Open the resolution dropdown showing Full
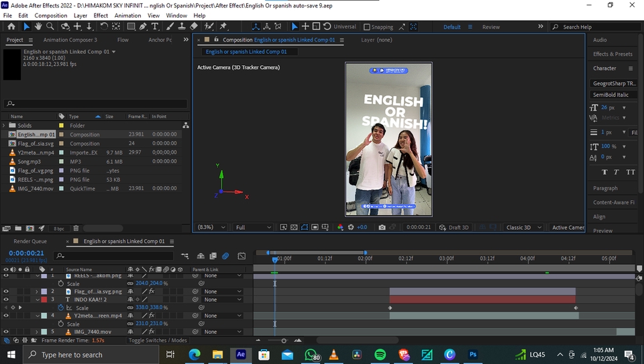 [x=253, y=228]
